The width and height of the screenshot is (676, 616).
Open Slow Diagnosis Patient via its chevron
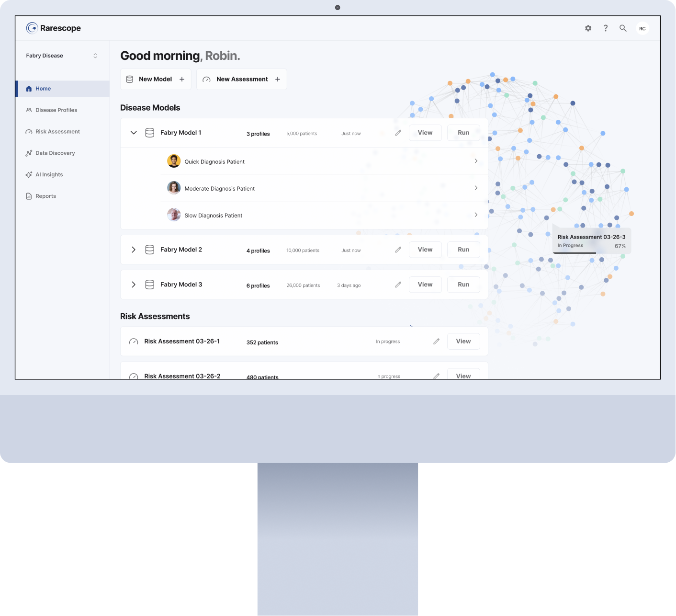476,215
